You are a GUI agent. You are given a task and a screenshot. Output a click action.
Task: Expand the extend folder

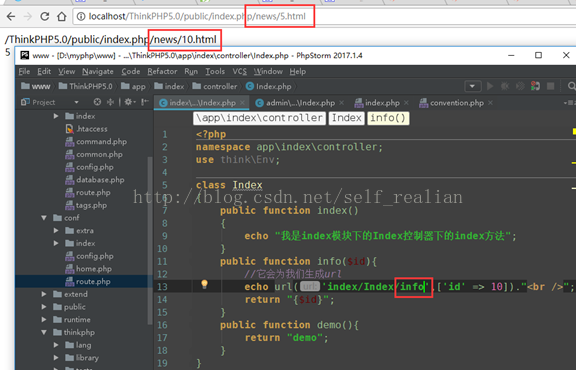(44, 294)
